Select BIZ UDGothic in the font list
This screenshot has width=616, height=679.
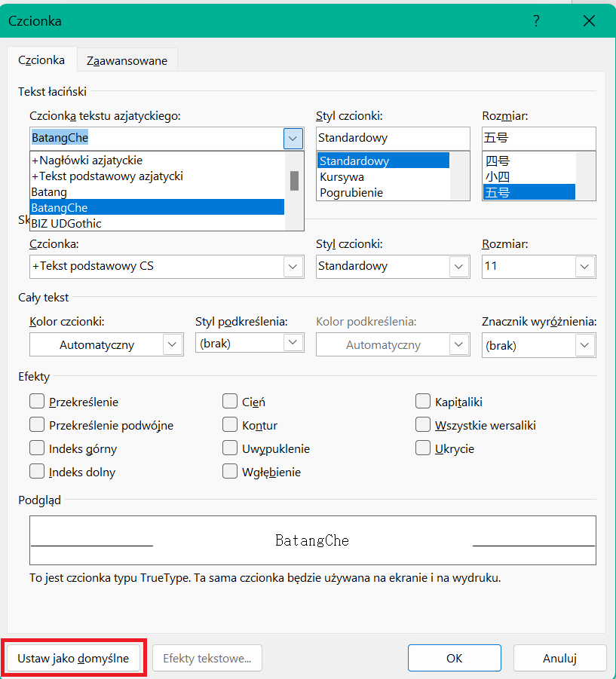pyautogui.click(x=158, y=224)
